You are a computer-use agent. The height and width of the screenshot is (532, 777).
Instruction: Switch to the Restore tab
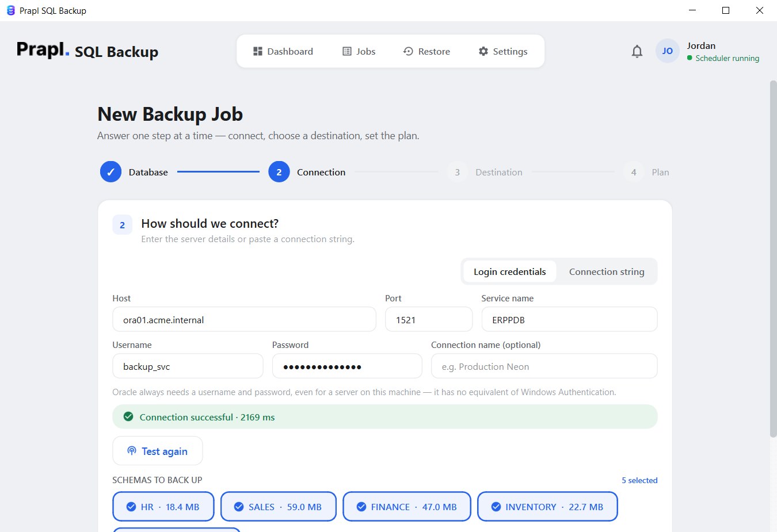[426, 51]
